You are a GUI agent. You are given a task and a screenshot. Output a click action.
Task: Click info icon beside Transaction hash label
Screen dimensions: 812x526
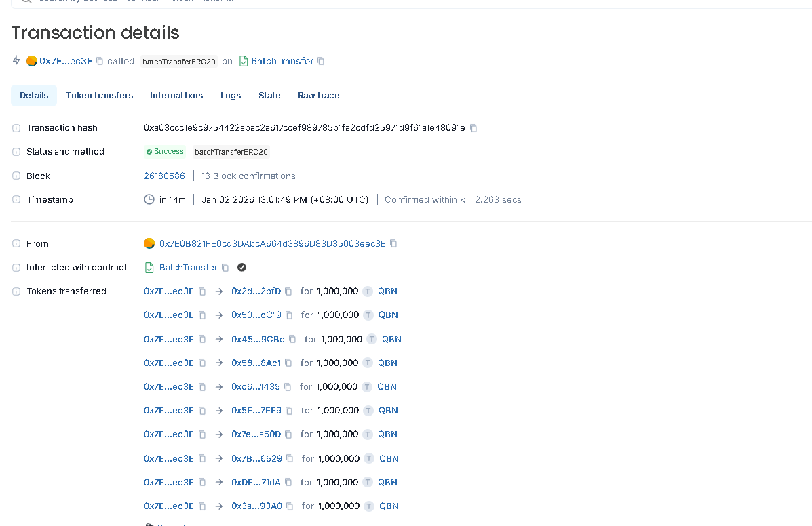16,127
